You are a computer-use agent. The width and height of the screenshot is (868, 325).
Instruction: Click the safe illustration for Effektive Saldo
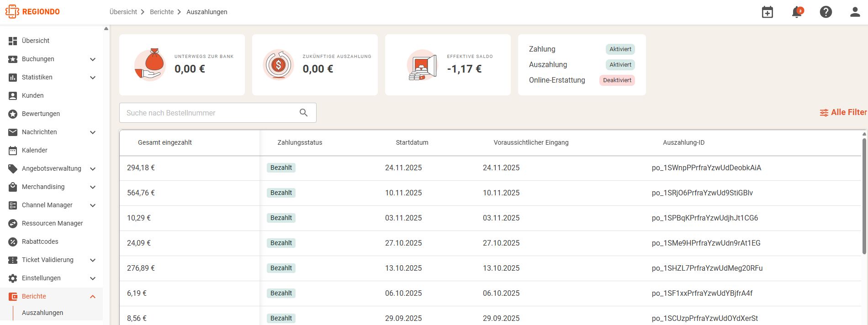(422, 65)
